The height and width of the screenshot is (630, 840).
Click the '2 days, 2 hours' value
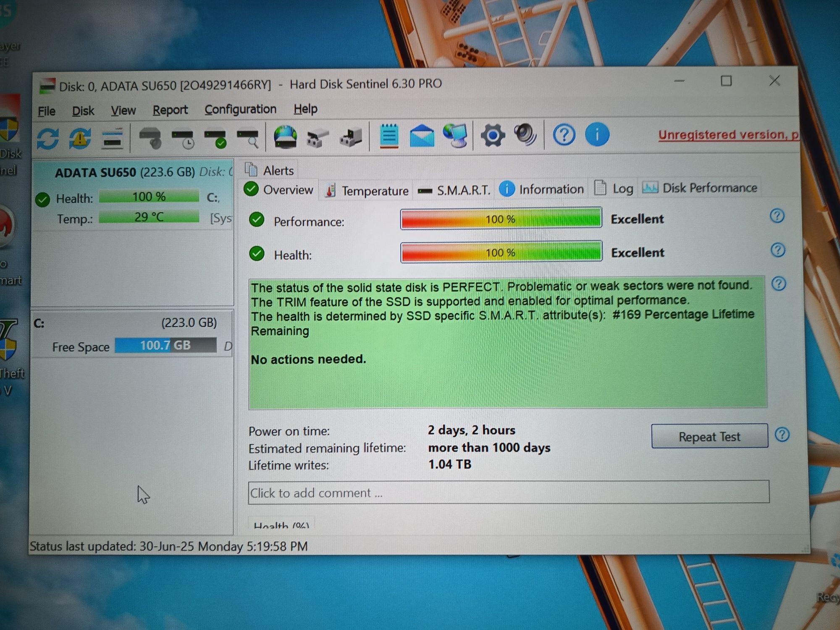(x=471, y=430)
